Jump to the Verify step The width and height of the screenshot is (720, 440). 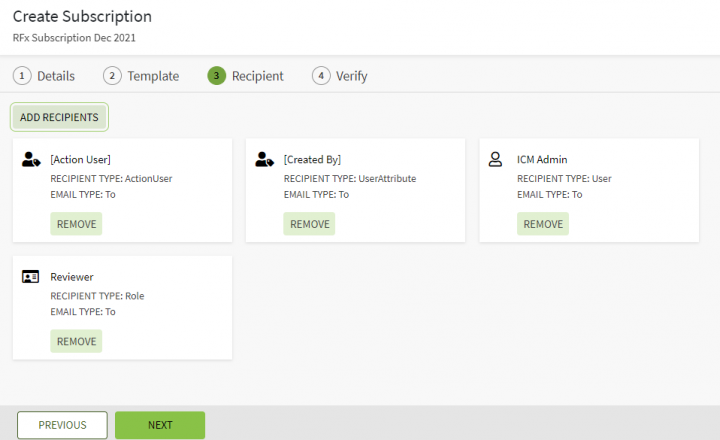pyautogui.click(x=340, y=76)
